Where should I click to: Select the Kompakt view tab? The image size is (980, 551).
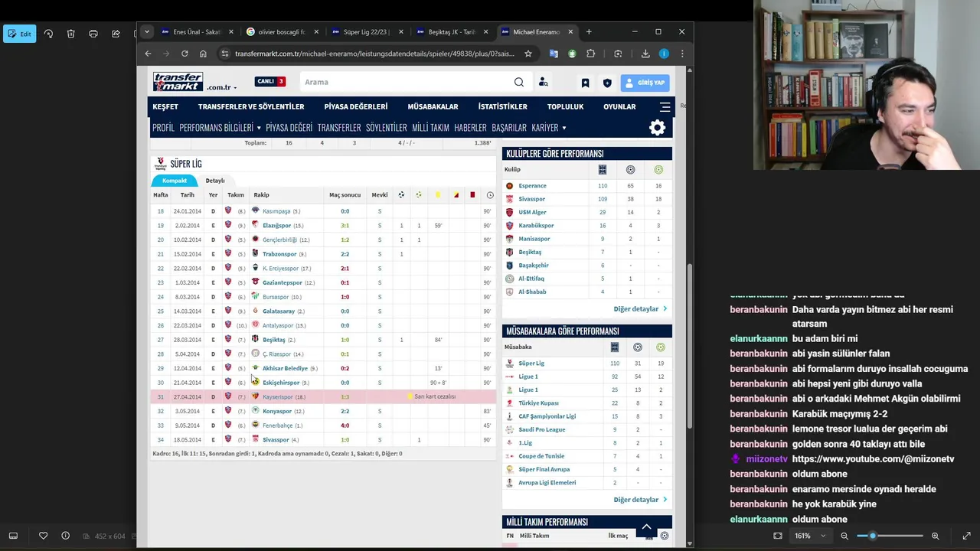175,181
